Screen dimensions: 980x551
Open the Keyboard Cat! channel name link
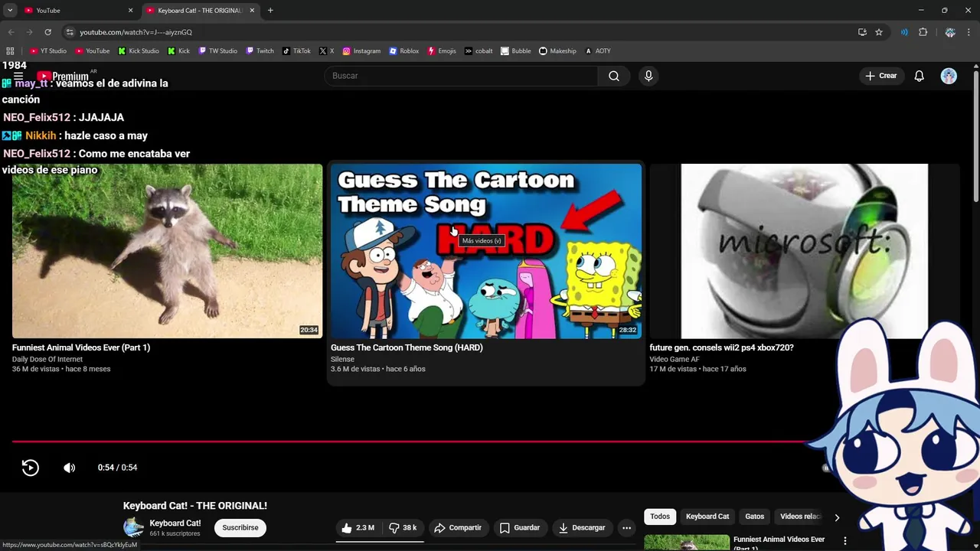click(175, 523)
